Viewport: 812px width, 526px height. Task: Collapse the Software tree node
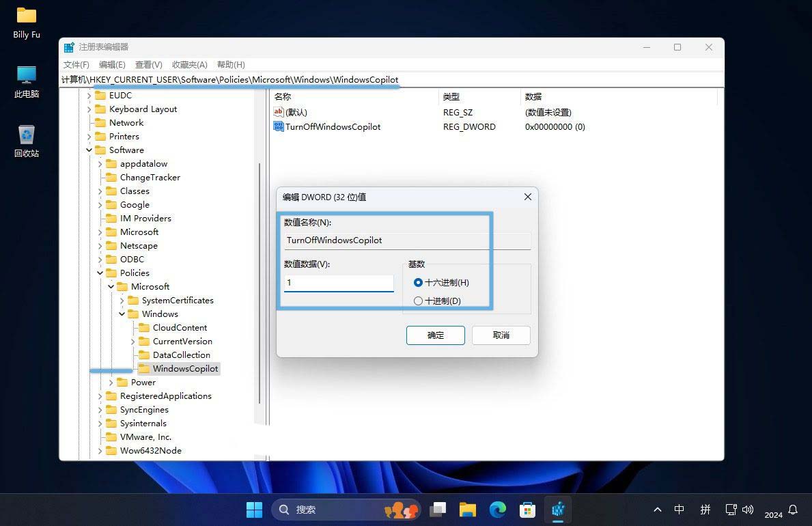coord(89,150)
